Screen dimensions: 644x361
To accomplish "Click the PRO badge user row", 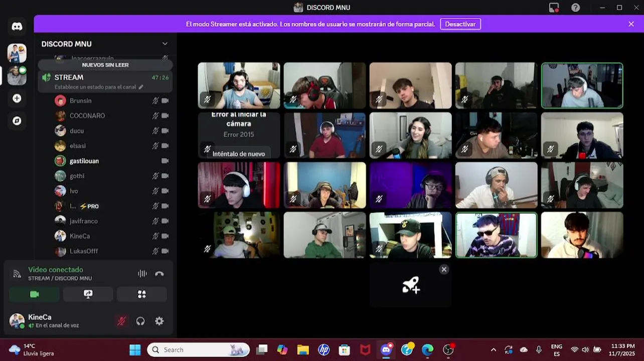I will pyautogui.click(x=111, y=206).
